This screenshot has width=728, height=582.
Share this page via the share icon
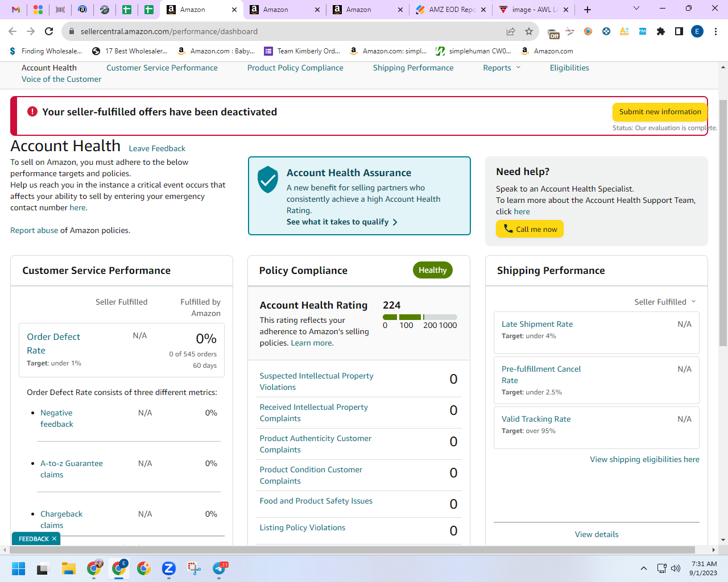[511, 31]
